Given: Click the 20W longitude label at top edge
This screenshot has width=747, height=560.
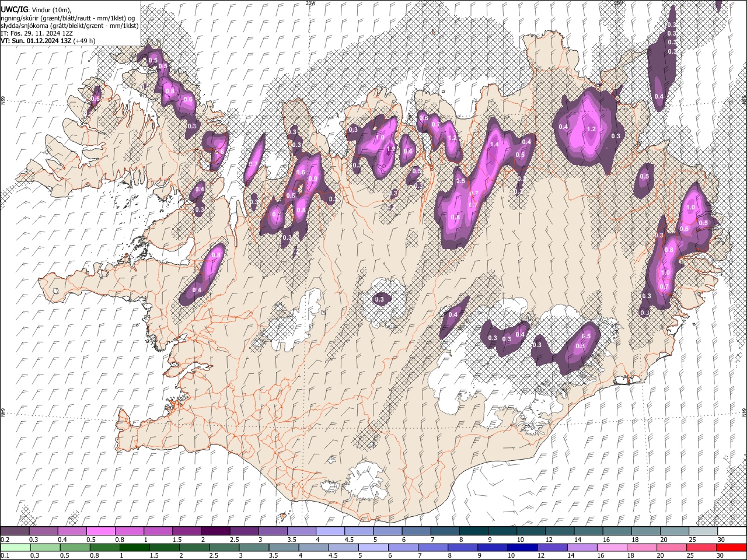Looking at the screenshot, I should pyautogui.click(x=310, y=3).
